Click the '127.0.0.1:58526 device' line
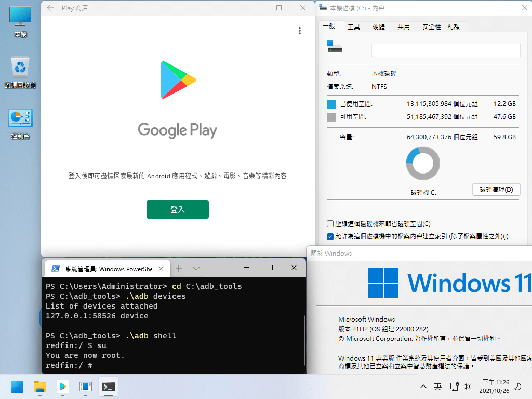This screenshot has width=532, height=399. point(97,316)
